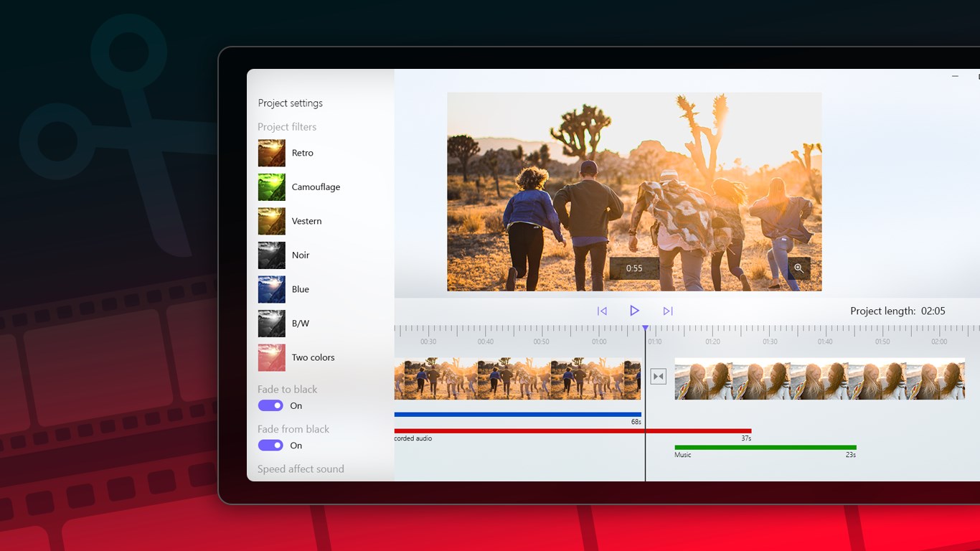Screen dimensions: 980x551
Task: Select the Two colors filter thumbnail
Action: pos(272,357)
